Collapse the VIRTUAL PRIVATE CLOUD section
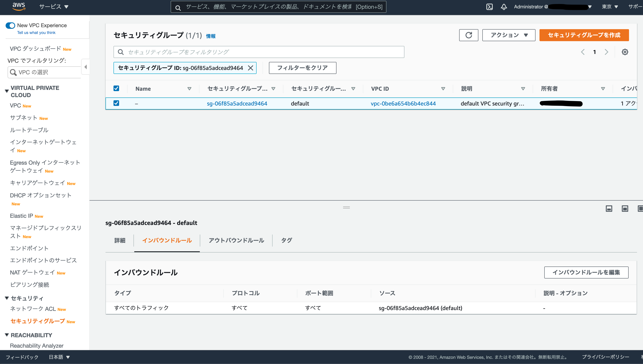Viewport: 643px width, 364px height. point(7,91)
